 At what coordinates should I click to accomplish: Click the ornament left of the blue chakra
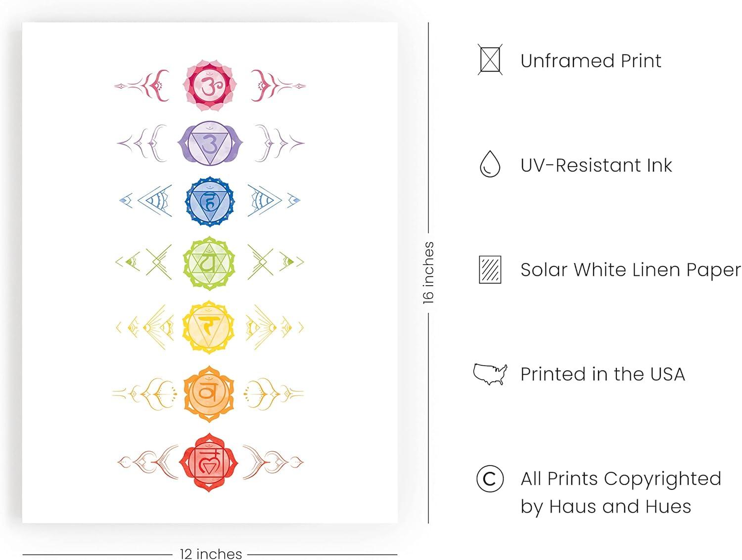point(147,200)
